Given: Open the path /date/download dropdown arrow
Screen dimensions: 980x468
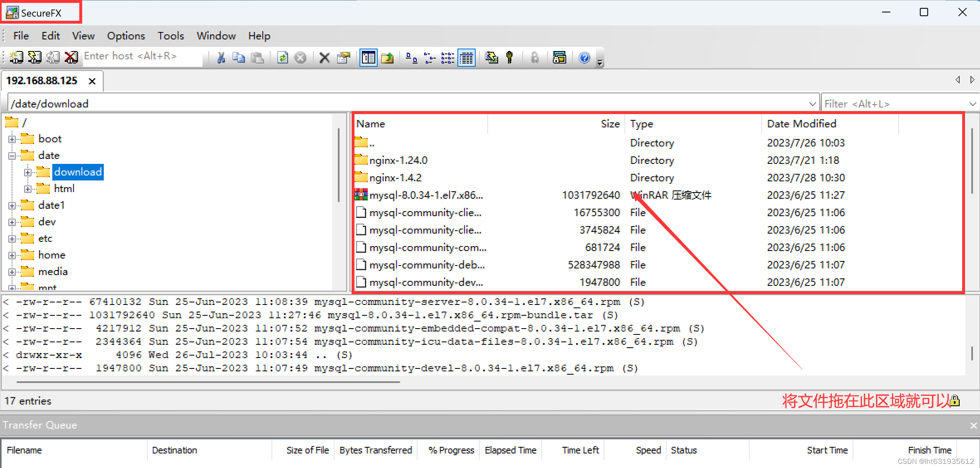Looking at the screenshot, I should 812,104.
